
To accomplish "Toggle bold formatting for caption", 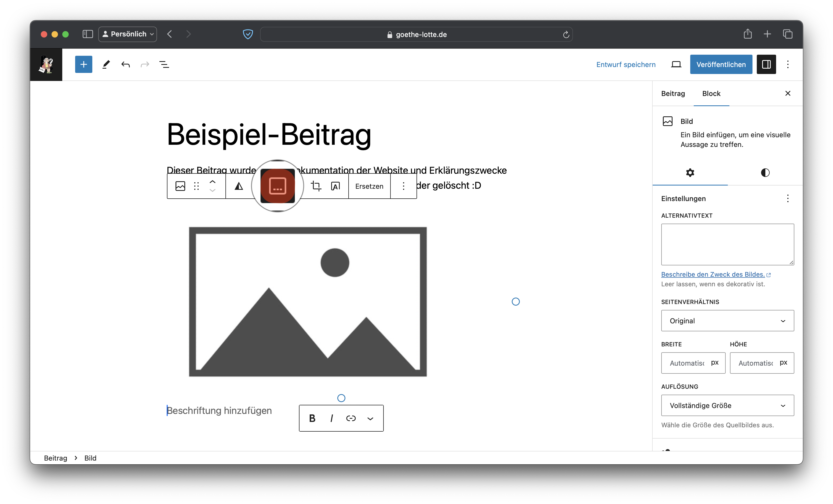I will [312, 418].
